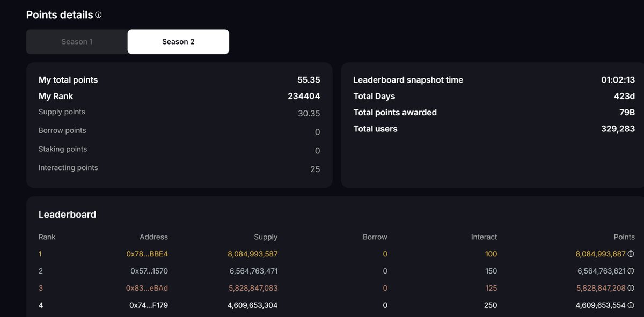This screenshot has height=317, width=644.
Task: Click the Total users value 329,283
Action: 618,129
